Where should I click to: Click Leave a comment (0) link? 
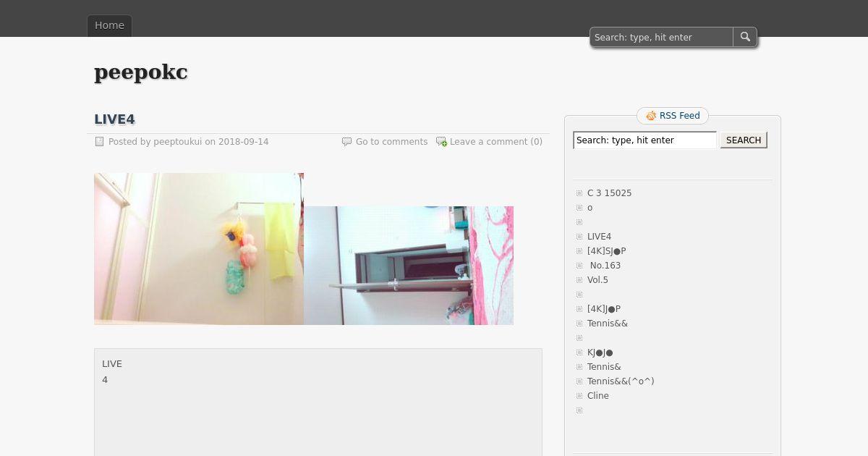(496, 142)
